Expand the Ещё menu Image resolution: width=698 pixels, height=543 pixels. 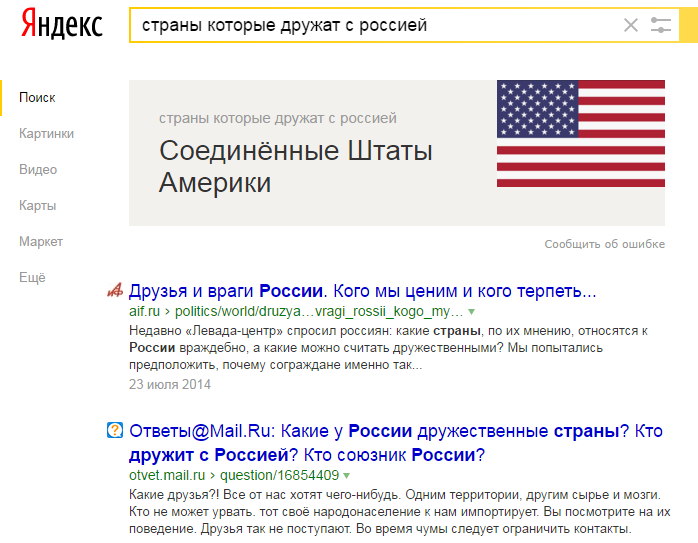pos(32,278)
